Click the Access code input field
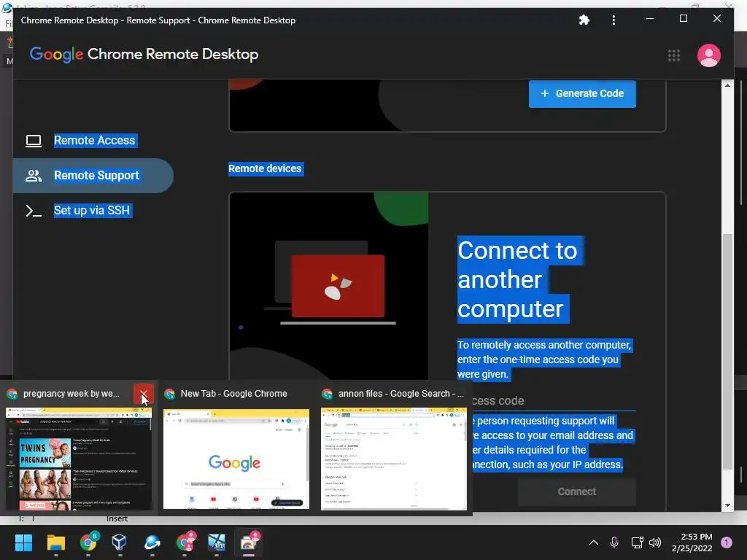This screenshot has width=747, height=560. click(x=554, y=401)
